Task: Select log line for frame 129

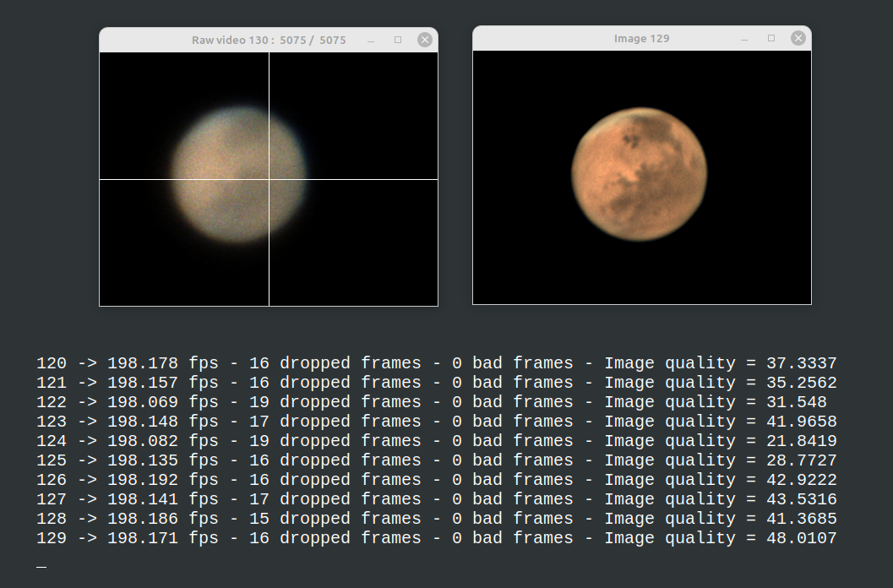Action: 436,537
